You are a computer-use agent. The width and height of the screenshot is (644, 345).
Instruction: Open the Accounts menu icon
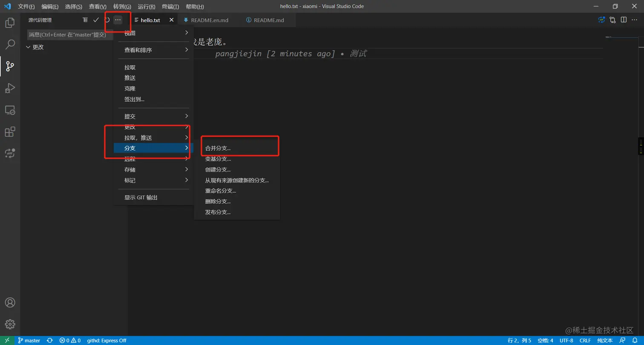tap(10, 302)
